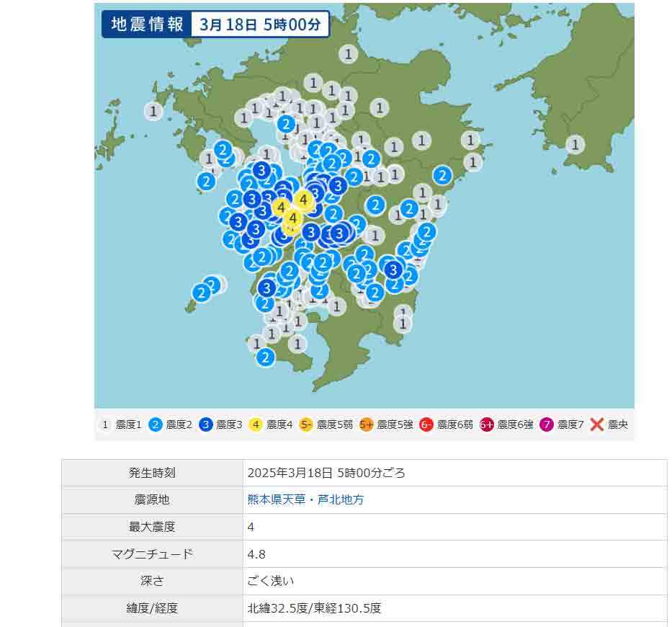Click the intensity 1 marker on Shikoku island
672x627 pixels.
pyautogui.click(x=574, y=144)
